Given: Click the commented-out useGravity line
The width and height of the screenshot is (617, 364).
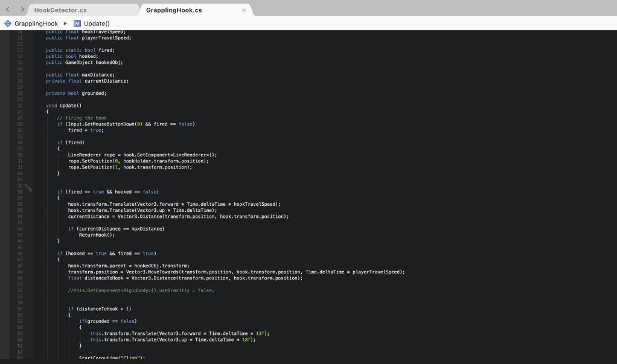Looking at the screenshot, I should 141,290.
